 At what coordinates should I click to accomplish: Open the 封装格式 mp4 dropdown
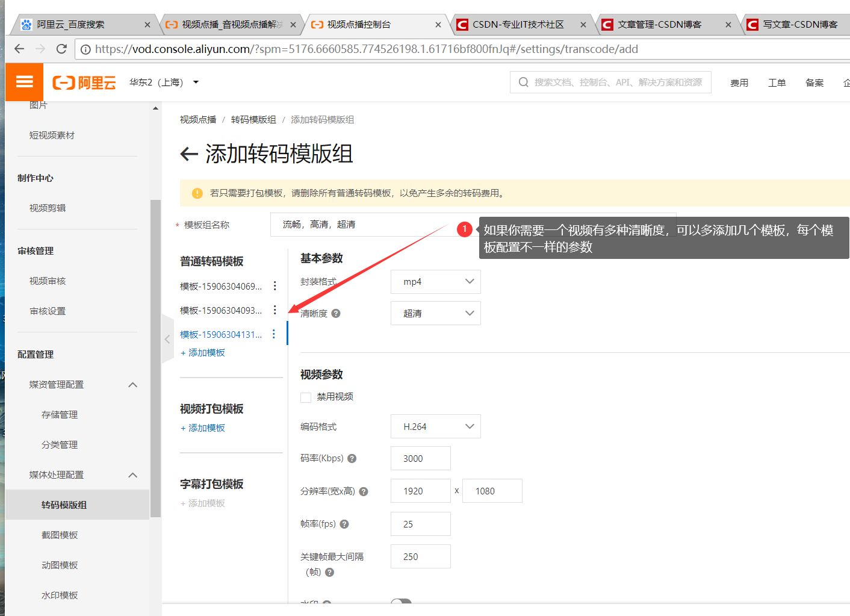tap(435, 281)
